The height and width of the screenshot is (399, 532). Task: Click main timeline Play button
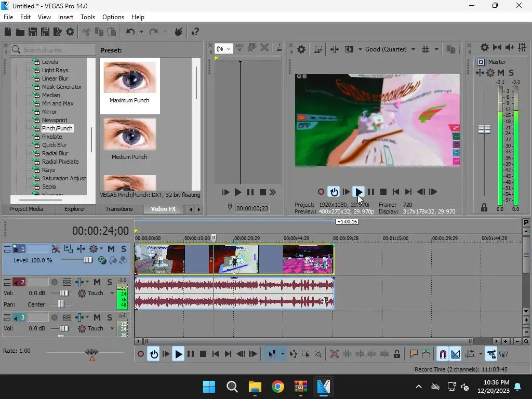[x=178, y=354]
